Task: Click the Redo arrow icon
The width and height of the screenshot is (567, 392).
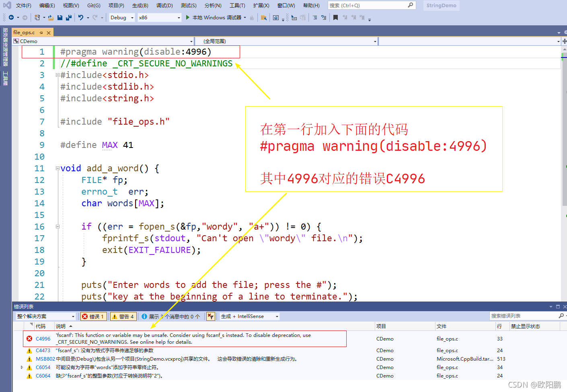Action: pos(95,17)
